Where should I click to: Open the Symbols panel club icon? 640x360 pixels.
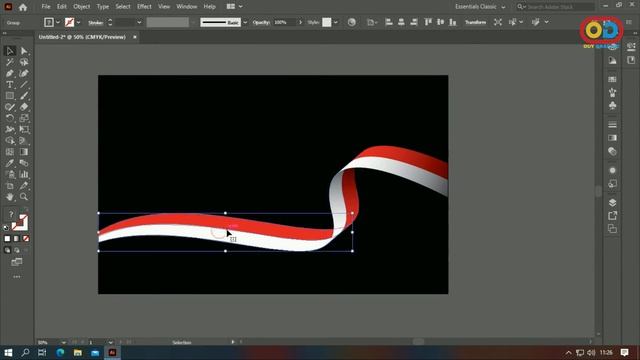point(612,106)
